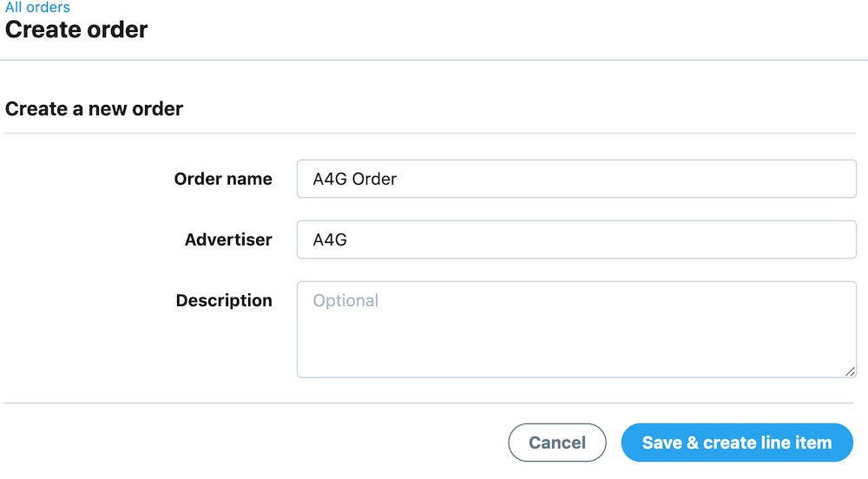
Task: Focus the Order name input field
Action: coord(576,179)
